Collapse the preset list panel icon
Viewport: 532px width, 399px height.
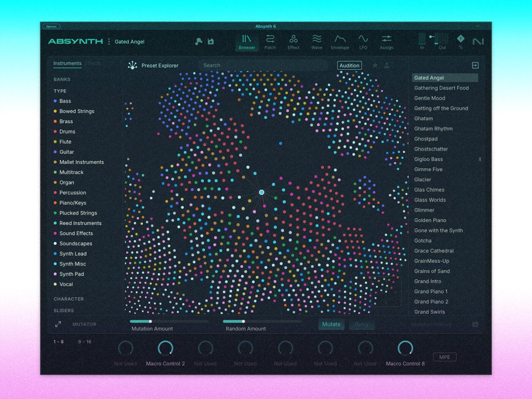click(475, 65)
